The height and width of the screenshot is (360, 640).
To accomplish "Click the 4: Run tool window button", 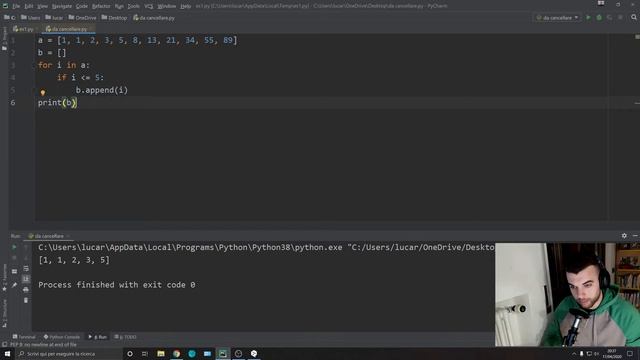I will point(98,337).
